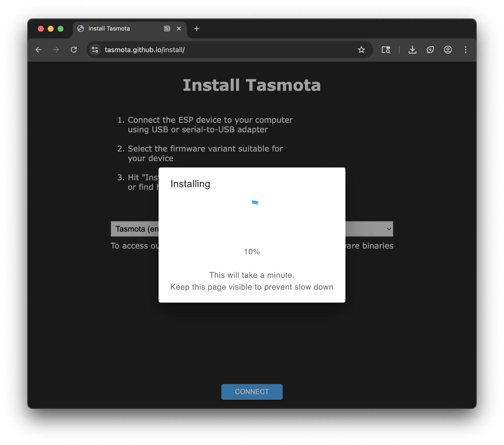Bookmark the current page via star icon
Image resolution: width=504 pixels, height=445 pixels.
point(361,50)
